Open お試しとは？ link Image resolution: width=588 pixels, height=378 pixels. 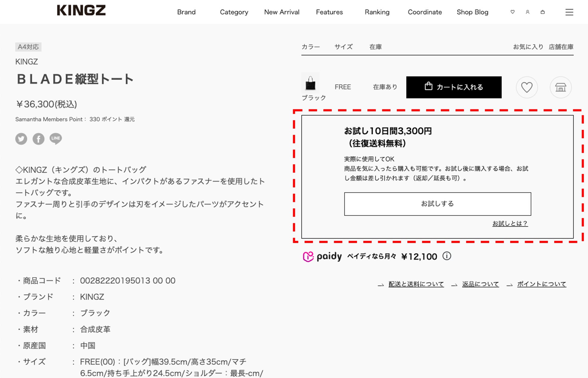(x=510, y=223)
